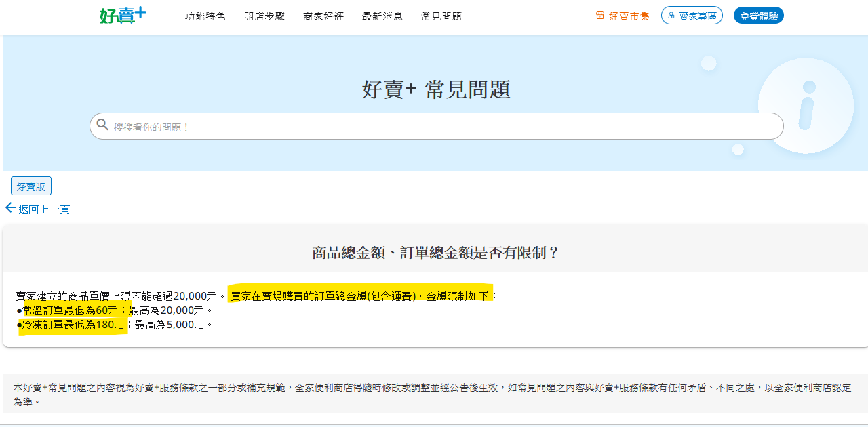
Task: Click the magnifier search icon
Action: 102,125
